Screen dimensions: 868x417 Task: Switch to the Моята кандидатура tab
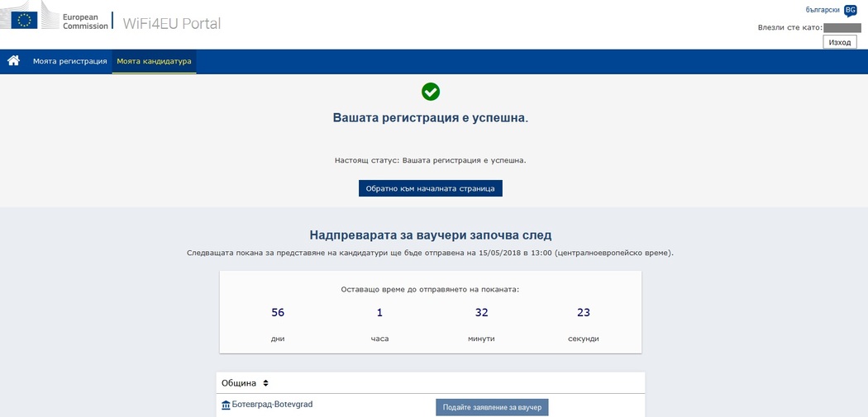coord(154,61)
